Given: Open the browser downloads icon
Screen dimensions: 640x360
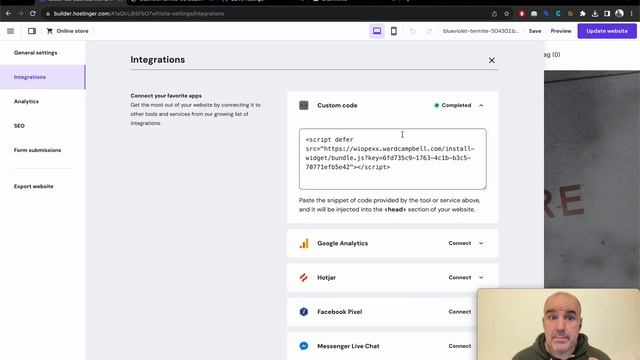Looking at the screenshot, I should (x=595, y=13).
